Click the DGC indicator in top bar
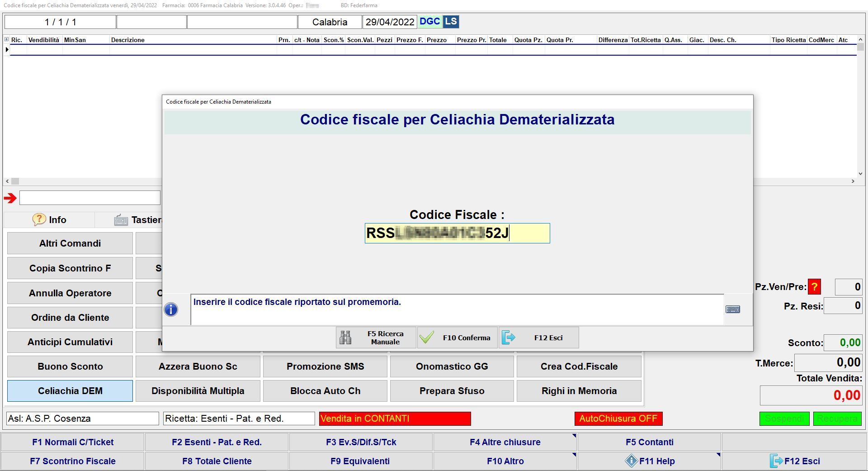868x471 pixels. pyautogui.click(x=429, y=22)
